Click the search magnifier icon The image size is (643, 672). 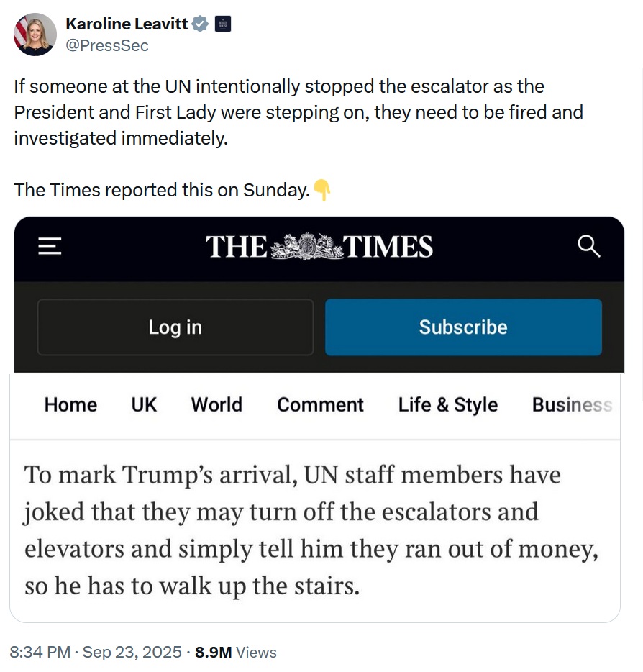(x=590, y=247)
